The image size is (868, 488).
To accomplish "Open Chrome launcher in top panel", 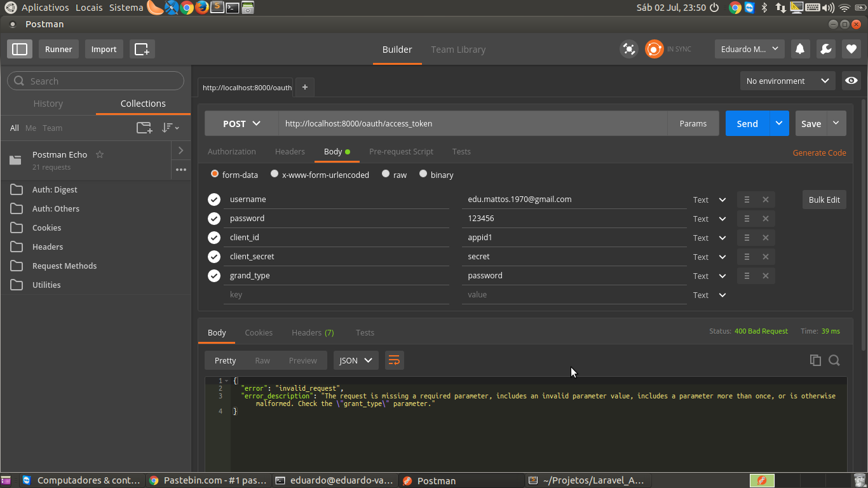I will coord(187,8).
